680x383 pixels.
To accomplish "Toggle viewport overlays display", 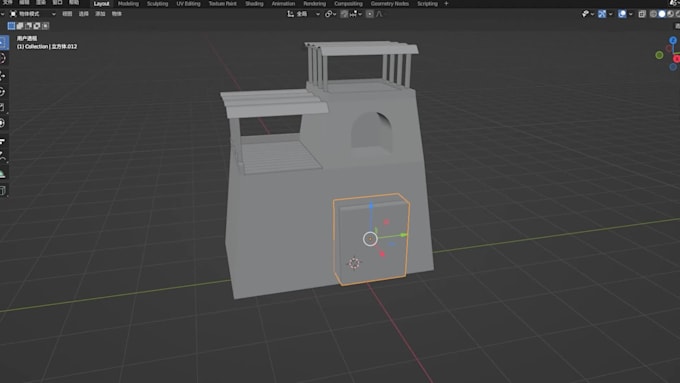I will click(x=622, y=14).
